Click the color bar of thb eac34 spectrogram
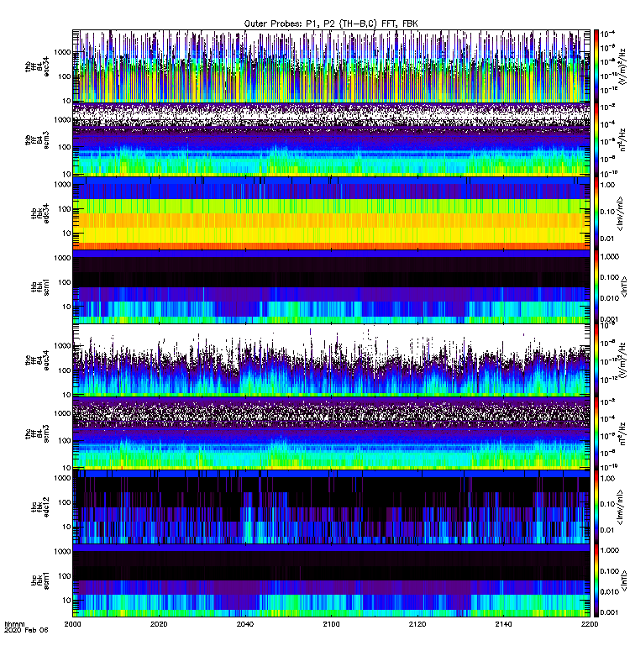630x672 pixels. pyautogui.click(x=596, y=66)
